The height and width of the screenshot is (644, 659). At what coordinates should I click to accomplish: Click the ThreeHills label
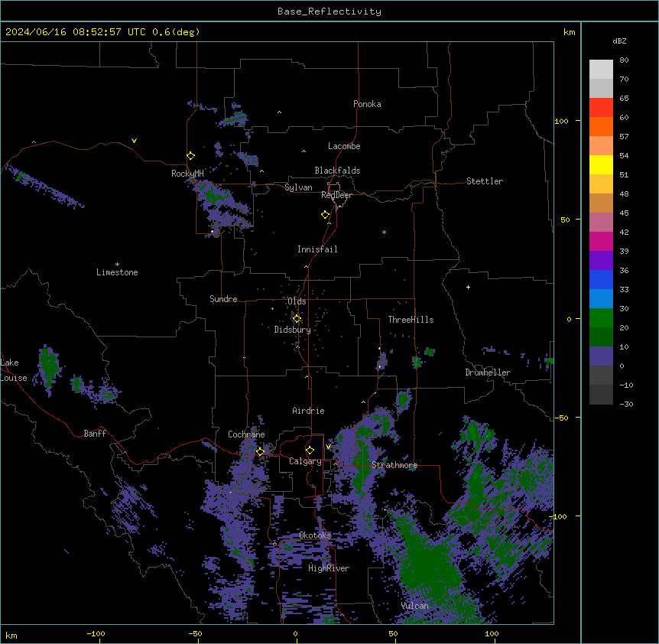(411, 320)
